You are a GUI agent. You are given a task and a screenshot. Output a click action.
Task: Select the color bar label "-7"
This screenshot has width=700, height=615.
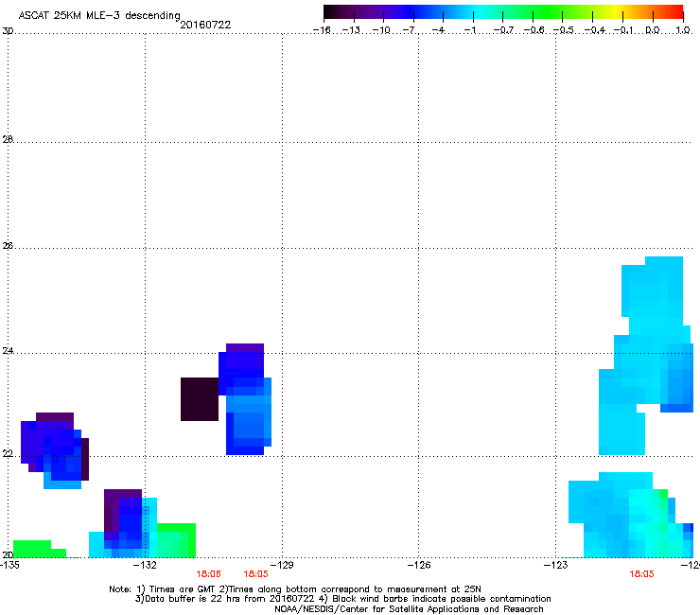pos(410,30)
